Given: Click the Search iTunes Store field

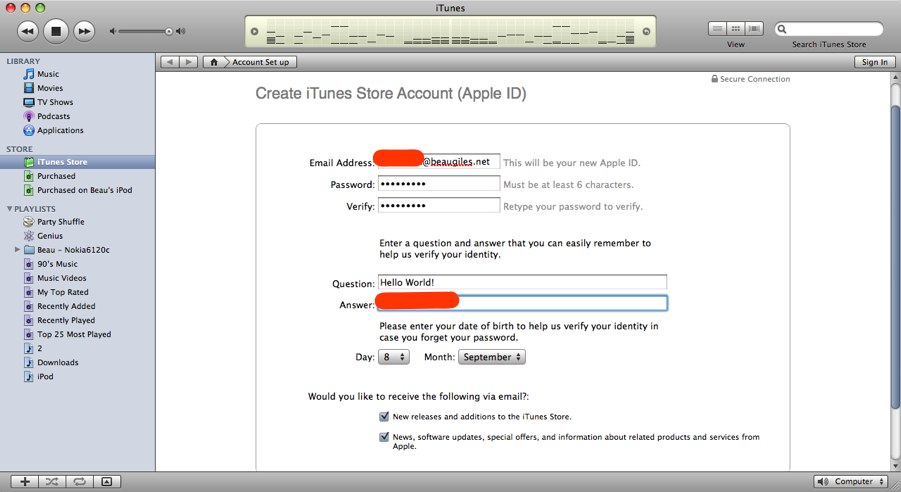Looking at the screenshot, I should [829, 29].
